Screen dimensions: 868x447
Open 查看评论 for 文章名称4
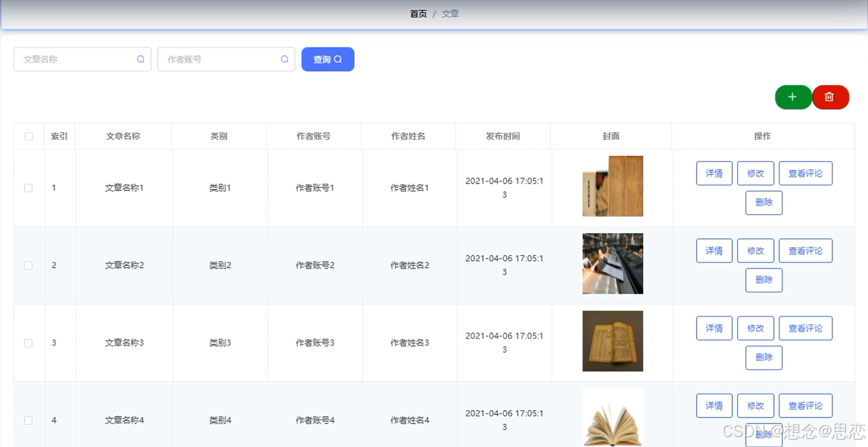click(805, 406)
